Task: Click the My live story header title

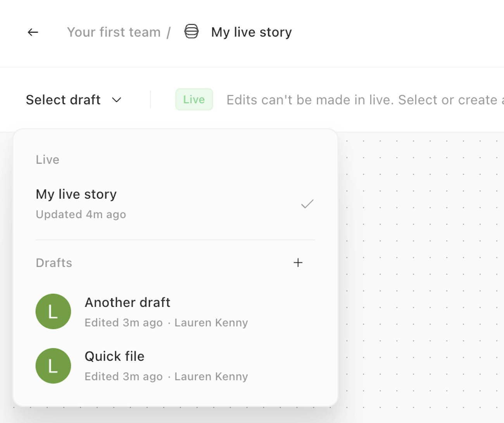Action: pos(251,32)
